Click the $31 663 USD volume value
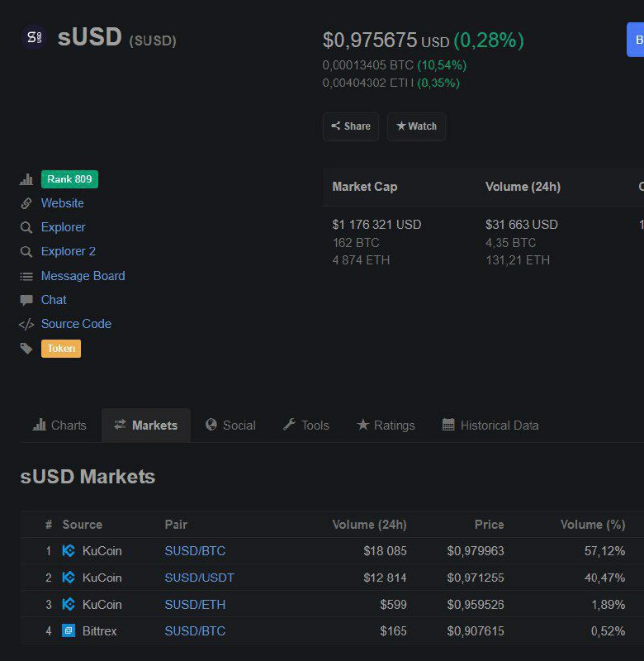This screenshot has width=644, height=661. (x=522, y=225)
